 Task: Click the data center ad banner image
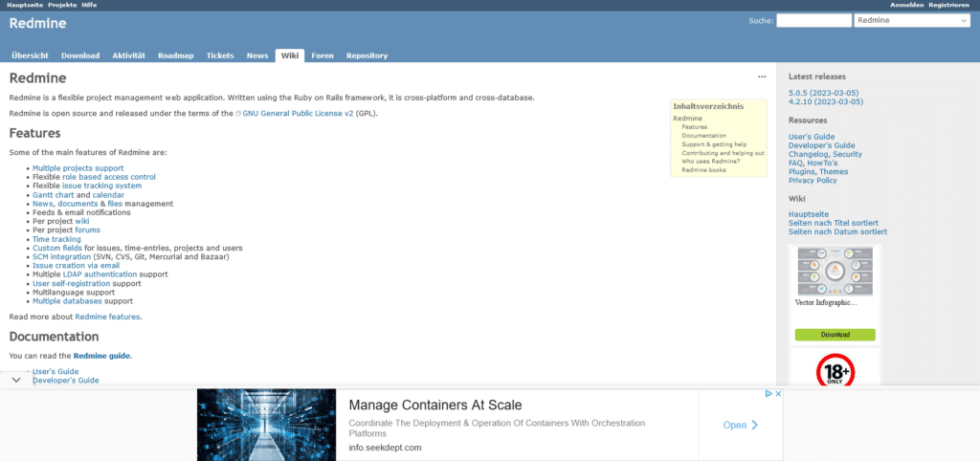click(x=267, y=424)
